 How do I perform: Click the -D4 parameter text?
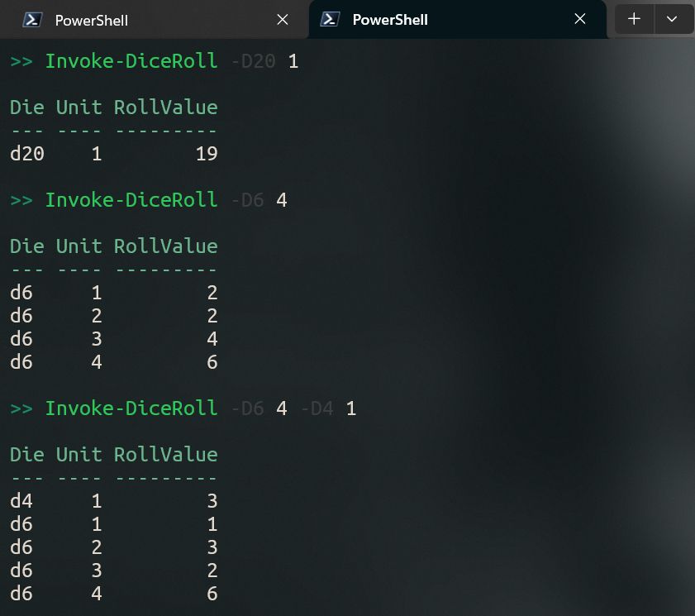(317, 408)
